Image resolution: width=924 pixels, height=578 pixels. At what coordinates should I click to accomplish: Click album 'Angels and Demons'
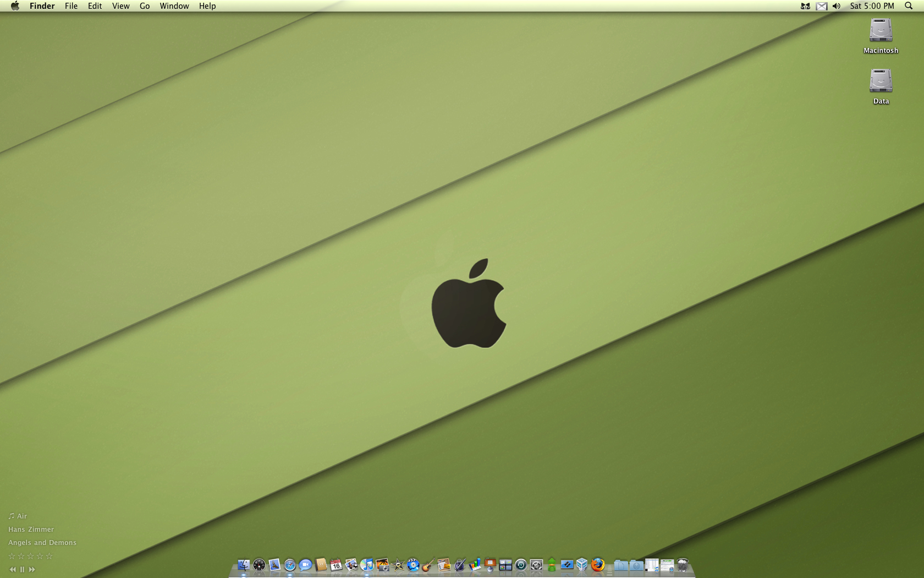(x=42, y=543)
